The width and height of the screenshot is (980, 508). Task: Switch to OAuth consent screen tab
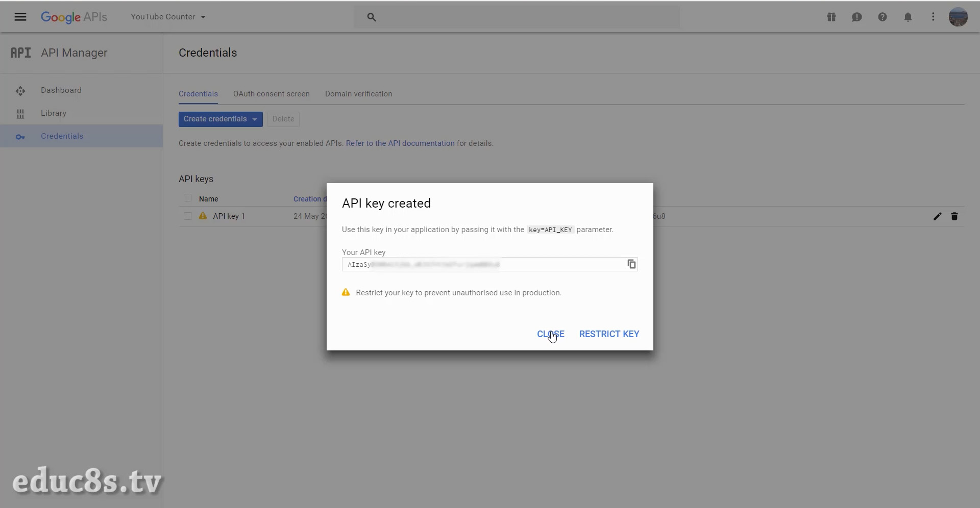272,94
